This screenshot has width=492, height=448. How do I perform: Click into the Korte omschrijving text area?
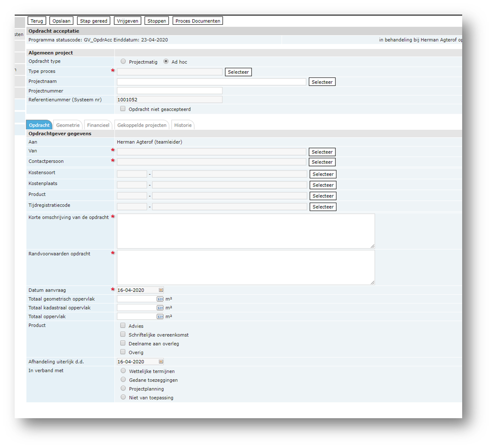click(246, 231)
